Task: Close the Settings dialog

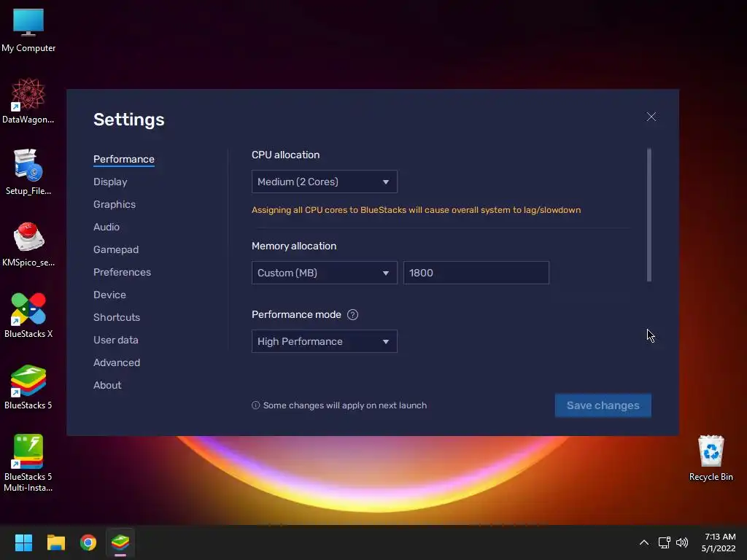Action: [651, 117]
